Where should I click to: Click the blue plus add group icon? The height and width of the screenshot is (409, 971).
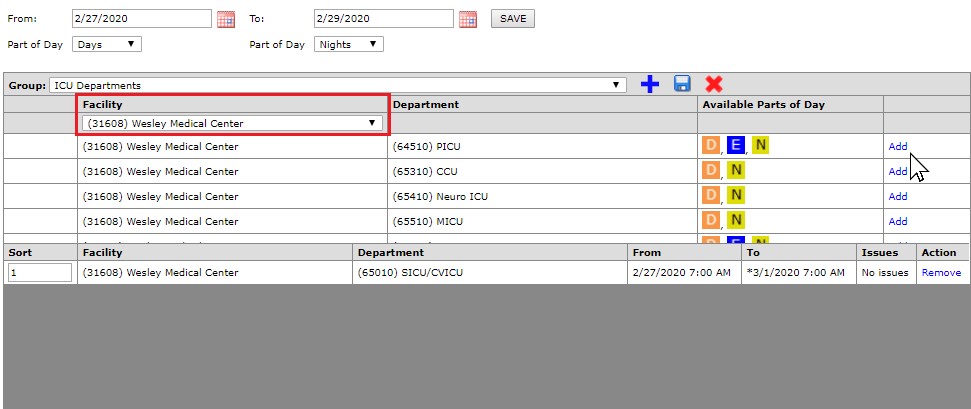pos(650,85)
